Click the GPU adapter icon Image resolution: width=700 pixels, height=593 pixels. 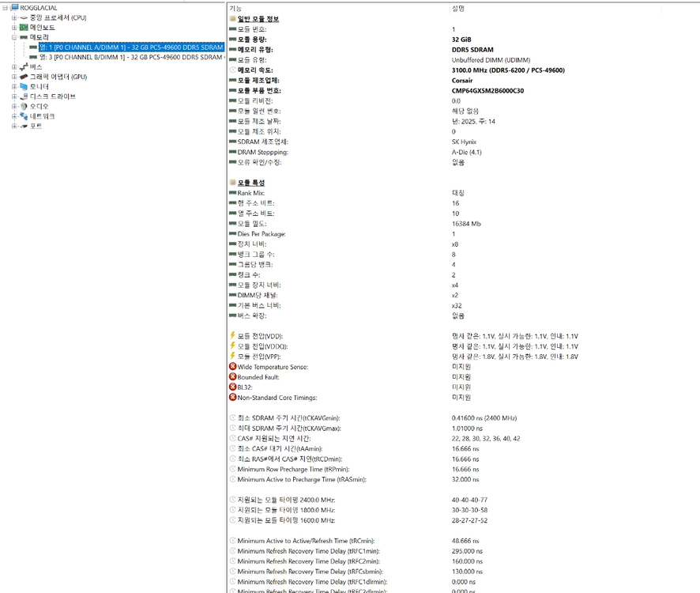pos(24,77)
